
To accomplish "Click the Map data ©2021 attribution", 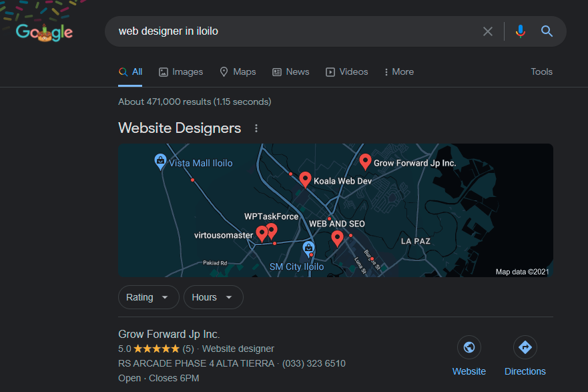I will [x=522, y=272].
